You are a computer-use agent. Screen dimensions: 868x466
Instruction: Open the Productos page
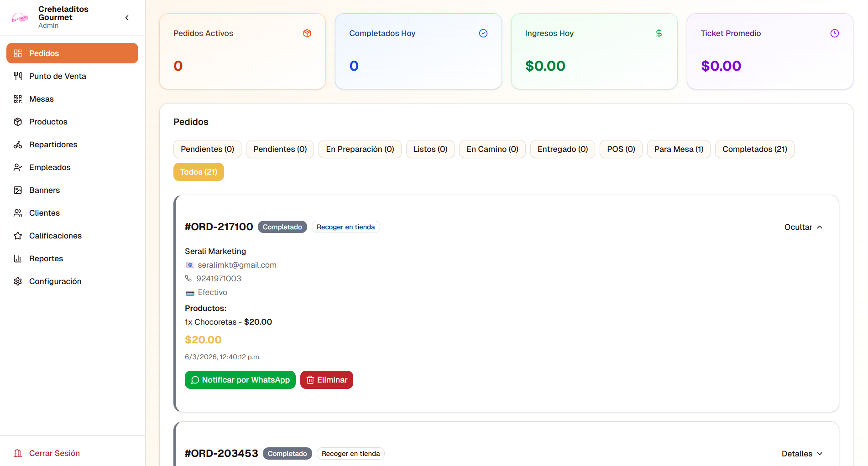[x=72, y=122]
